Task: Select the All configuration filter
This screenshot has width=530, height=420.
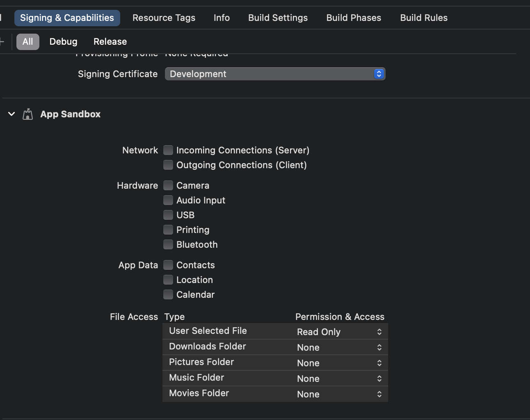Action: click(28, 42)
